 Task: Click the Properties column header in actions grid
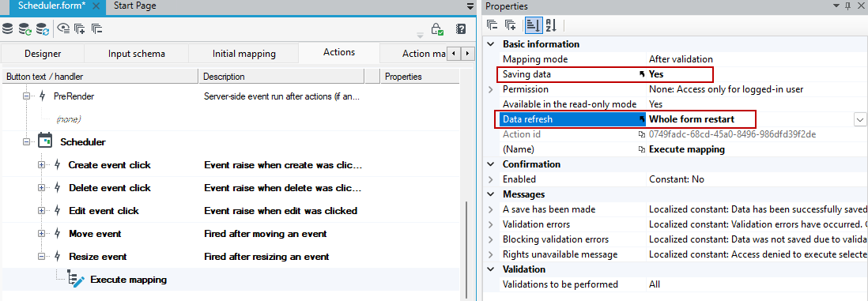point(420,77)
